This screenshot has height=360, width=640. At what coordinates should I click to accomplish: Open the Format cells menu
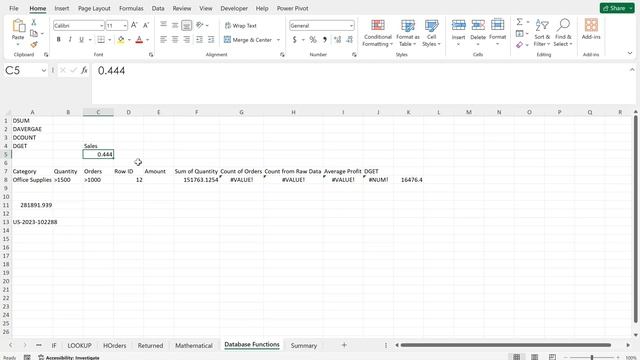[x=498, y=32]
